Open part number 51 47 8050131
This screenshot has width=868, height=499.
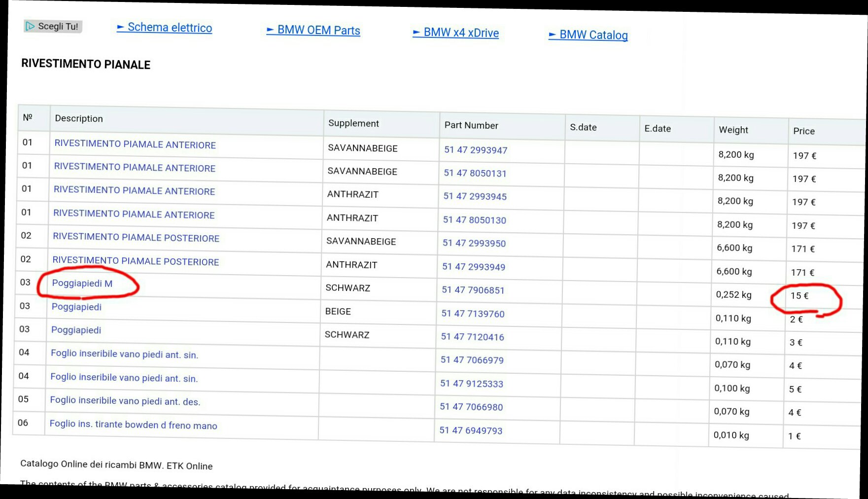475,173
